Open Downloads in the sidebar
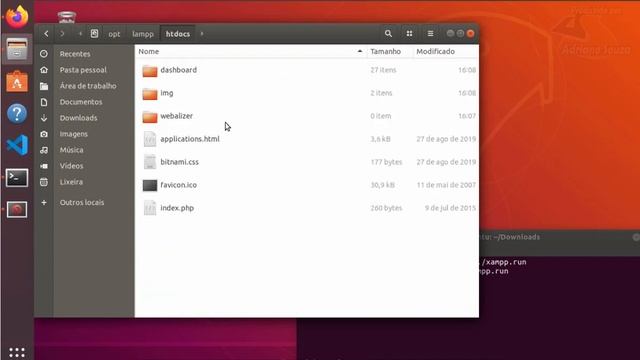Image resolution: width=640 pixels, height=360 pixels. [78, 118]
